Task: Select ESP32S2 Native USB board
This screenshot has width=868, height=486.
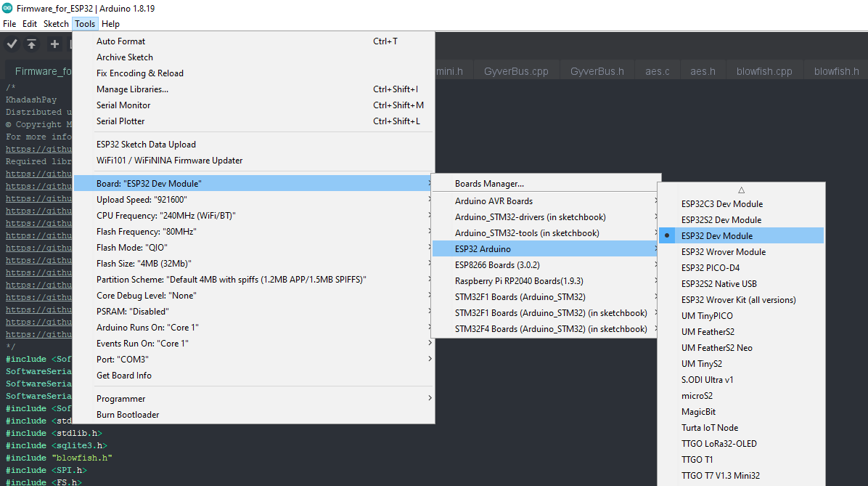Action: pos(741,284)
